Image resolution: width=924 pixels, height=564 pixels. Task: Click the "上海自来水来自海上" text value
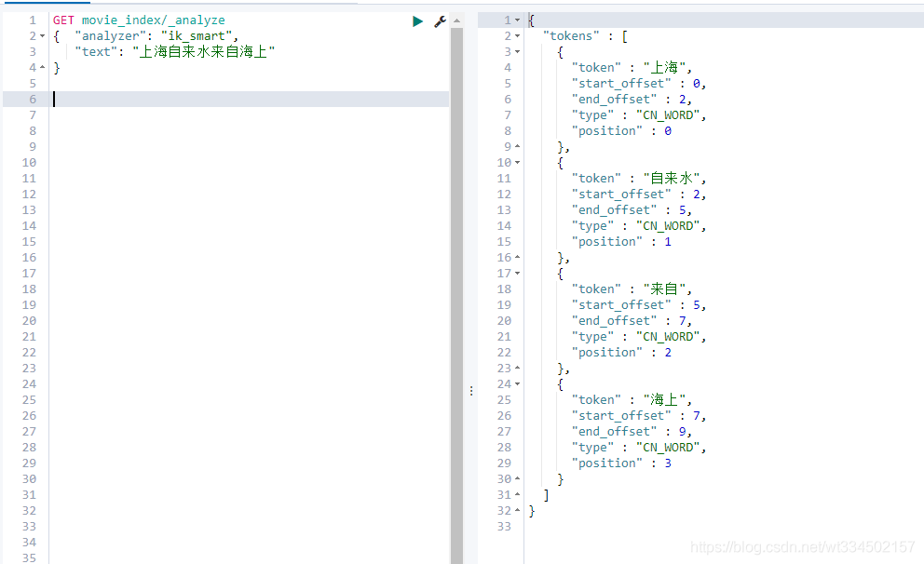click(203, 52)
